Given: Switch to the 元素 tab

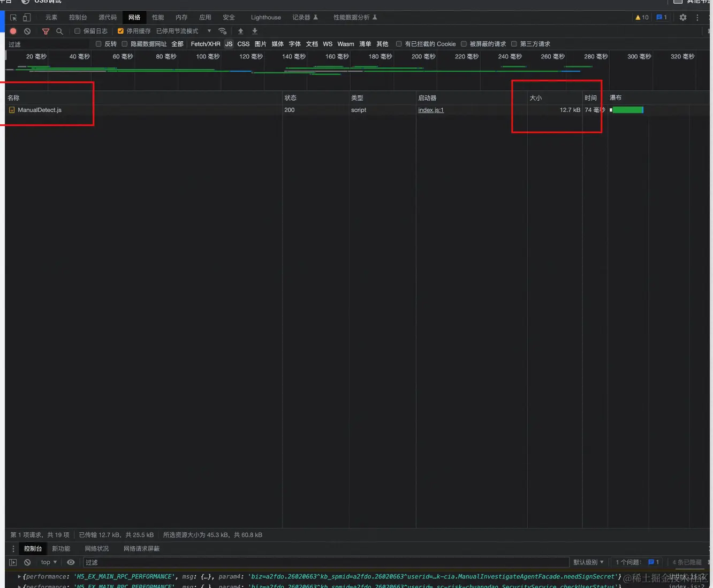Looking at the screenshot, I should tap(51, 18).
